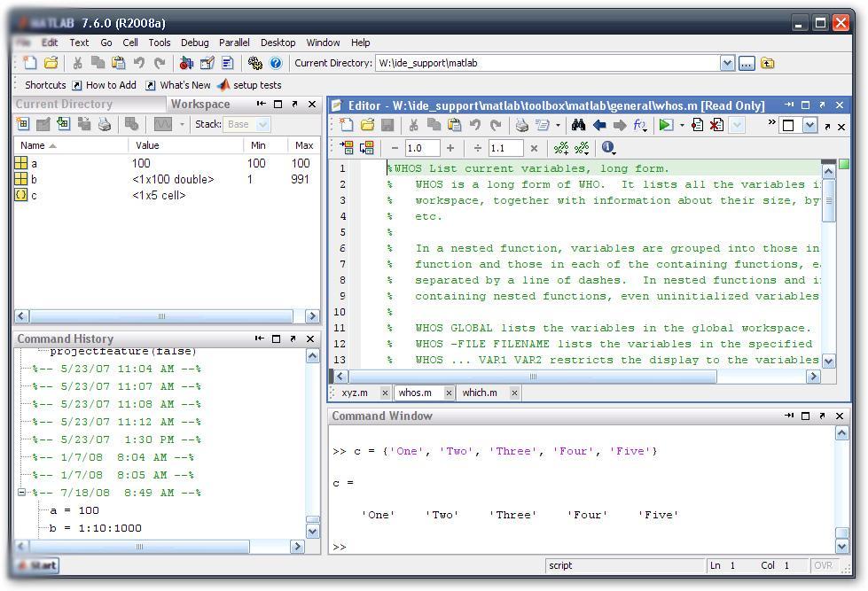
Task: Set breakpoint icon in Editor toolbar
Action: [698, 125]
